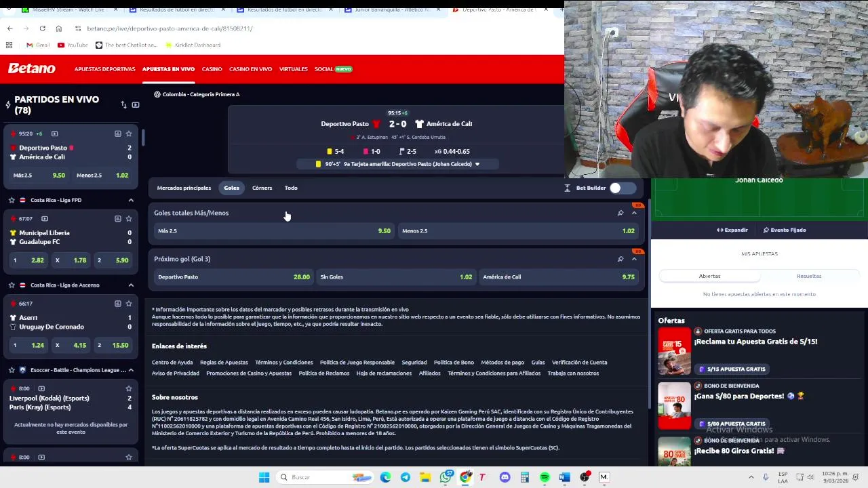The image size is (868, 488).
Task: Open Calculator from the taskbar
Action: (x=525, y=477)
